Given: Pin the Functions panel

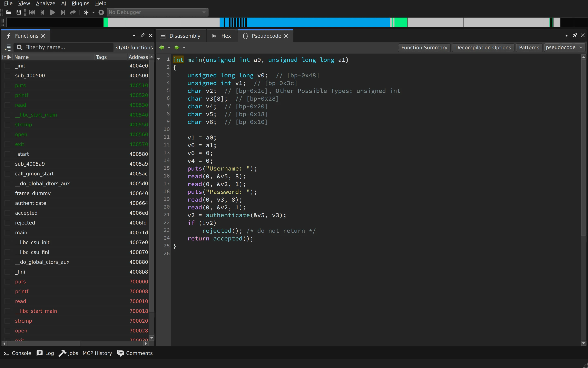Looking at the screenshot, I should coord(142,36).
